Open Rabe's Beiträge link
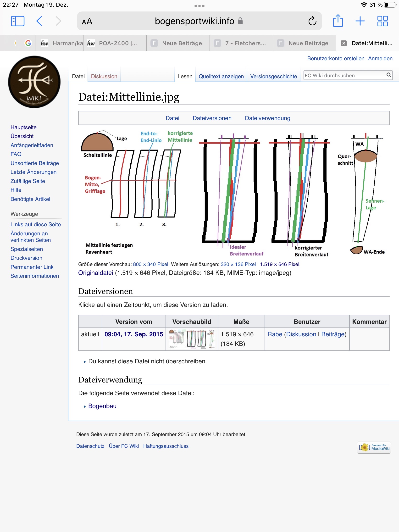Viewport: 399px width, 532px height. [x=333, y=334]
